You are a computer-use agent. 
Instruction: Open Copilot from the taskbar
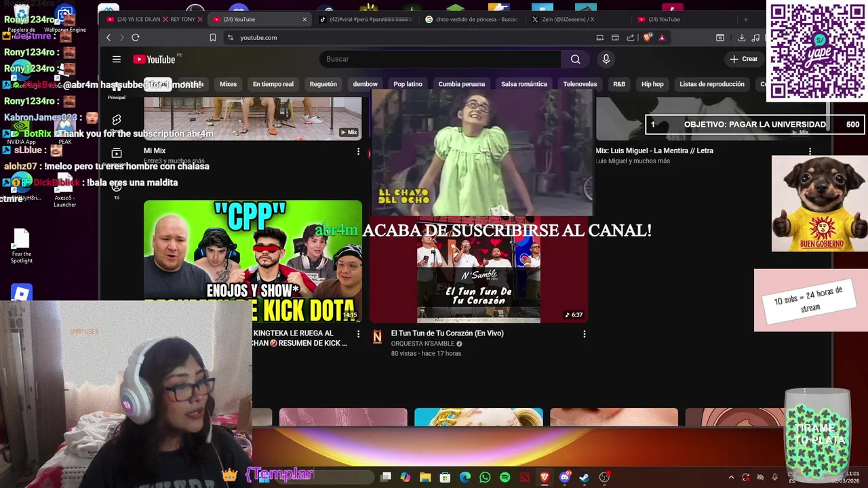(x=406, y=477)
